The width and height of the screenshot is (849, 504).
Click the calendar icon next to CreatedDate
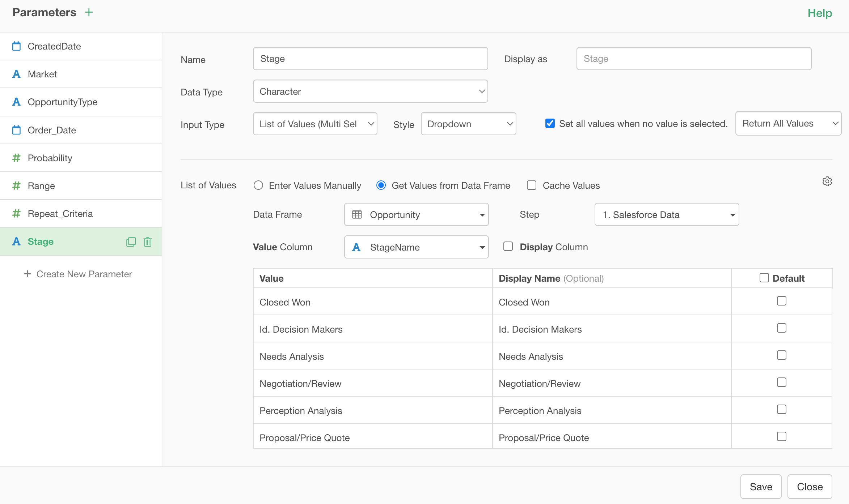16,46
